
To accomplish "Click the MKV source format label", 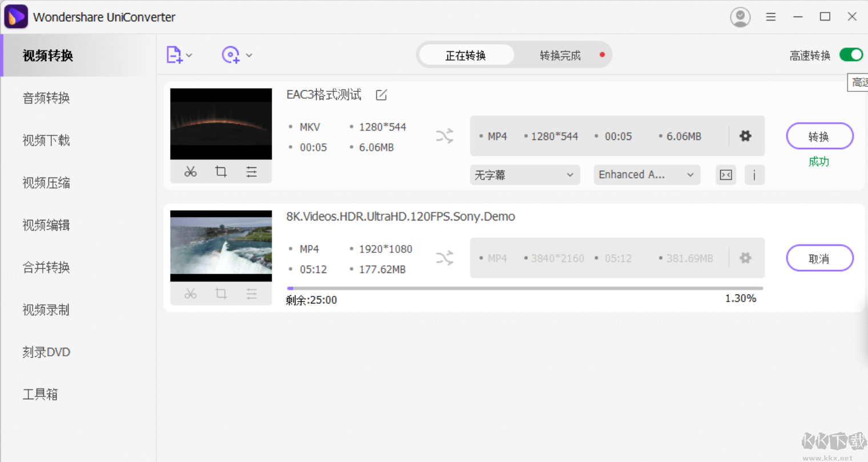I will [x=310, y=127].
